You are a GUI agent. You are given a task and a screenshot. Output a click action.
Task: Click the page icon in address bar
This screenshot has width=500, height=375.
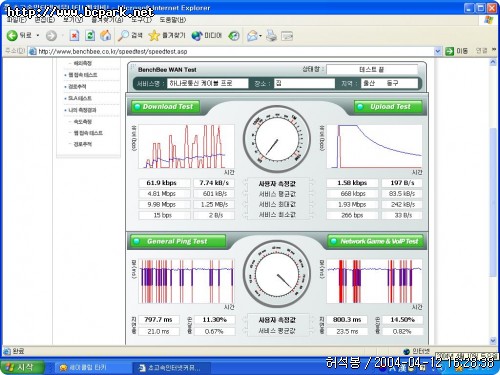click(x=32, y=51)
